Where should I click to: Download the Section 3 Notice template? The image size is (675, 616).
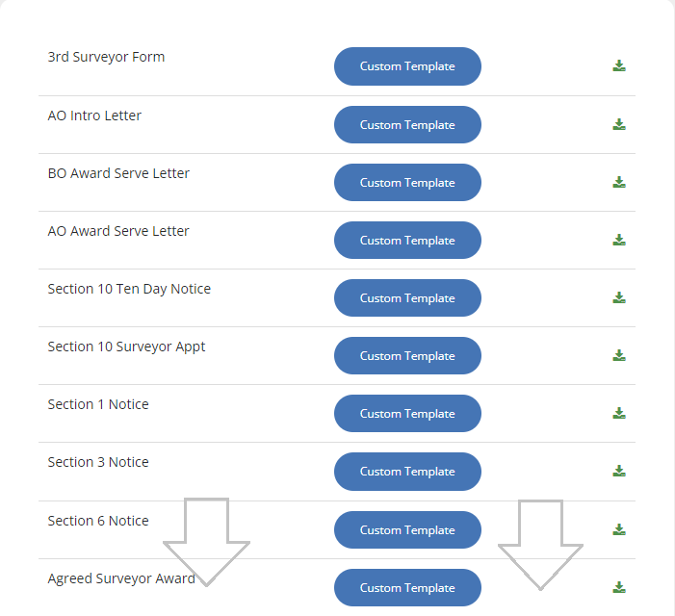[619, 471]
